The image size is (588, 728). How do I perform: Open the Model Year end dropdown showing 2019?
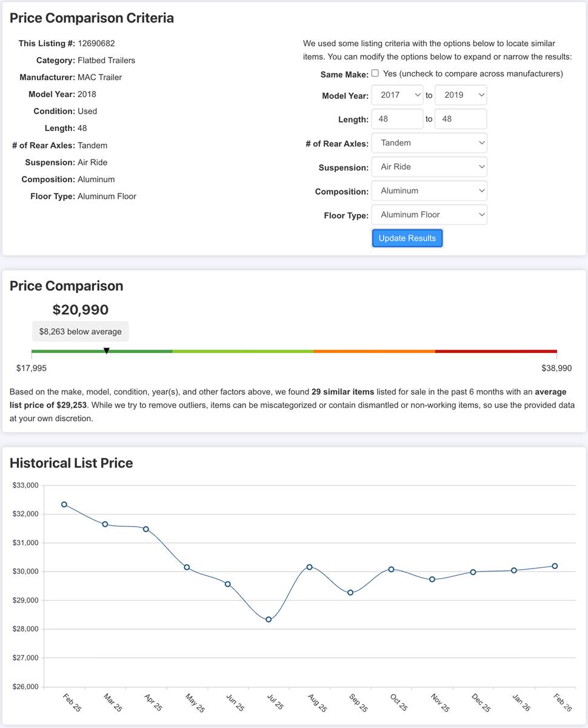pyautogui.click(x=461, y=95)
